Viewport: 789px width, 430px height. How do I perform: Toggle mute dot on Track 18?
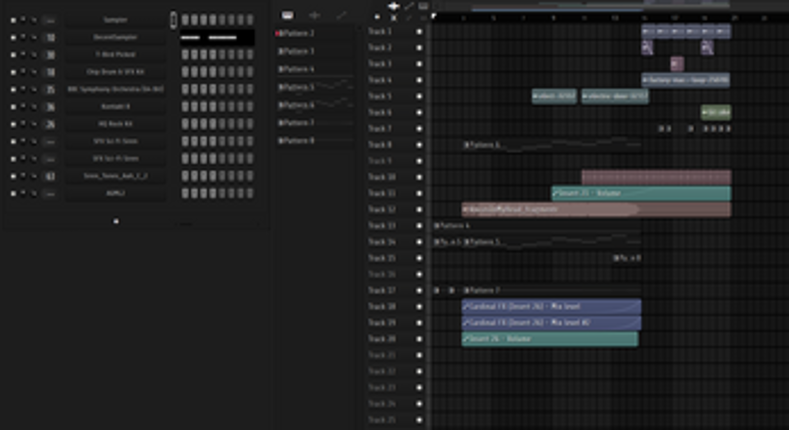[x=419, y=306]
